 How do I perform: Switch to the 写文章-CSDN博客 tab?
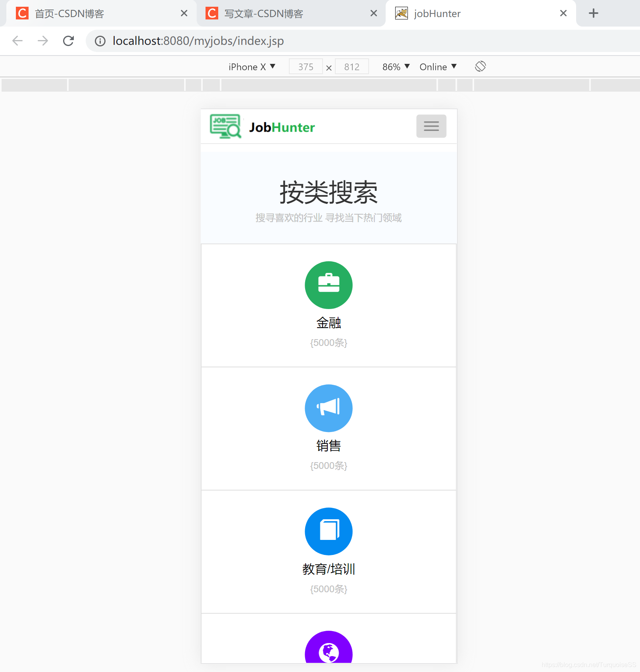pos(291,13)
